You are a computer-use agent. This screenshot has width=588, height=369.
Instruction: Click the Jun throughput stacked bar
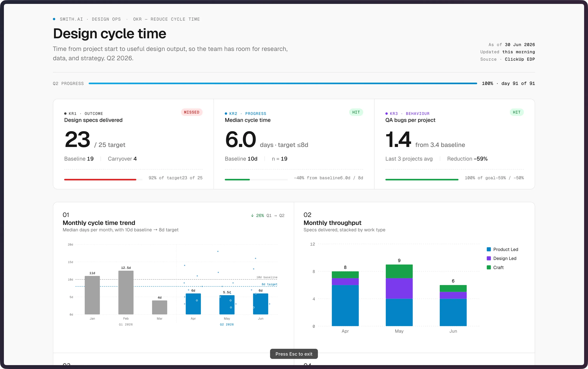click(x=453, y=306)
